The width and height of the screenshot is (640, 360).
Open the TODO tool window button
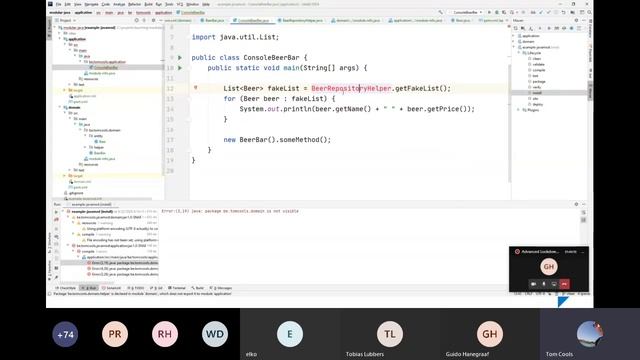click(136, 288)
